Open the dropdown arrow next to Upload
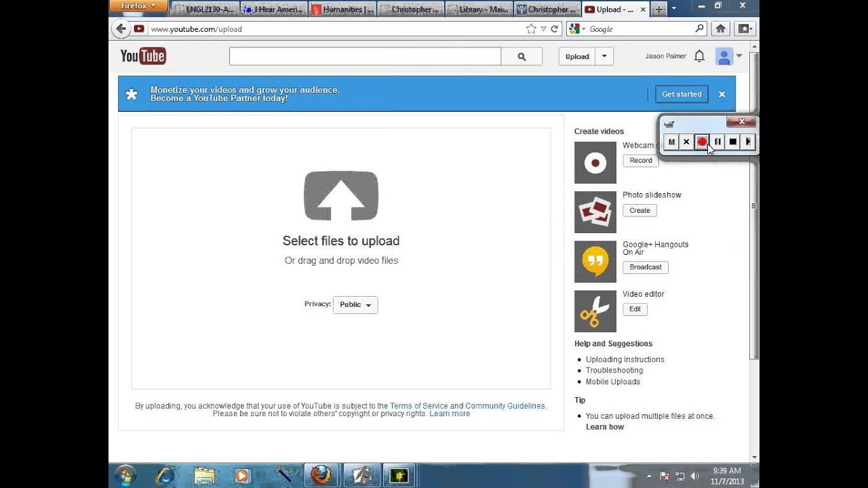868x488 pixels. tap(604, 57)
